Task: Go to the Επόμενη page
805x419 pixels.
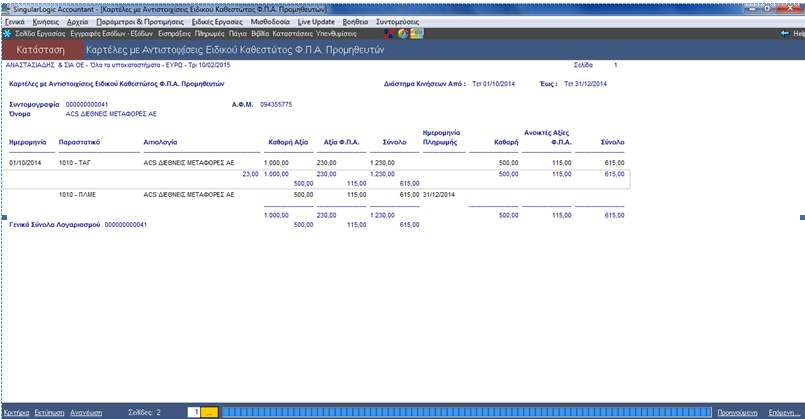Action: point(784,412)
